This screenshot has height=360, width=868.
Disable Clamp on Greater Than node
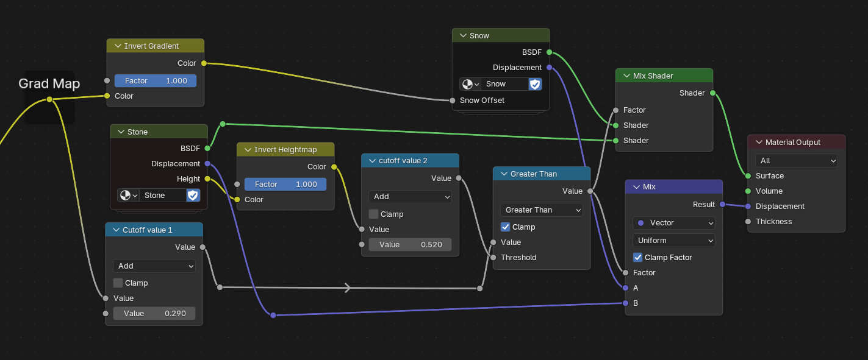click(505, 227)
